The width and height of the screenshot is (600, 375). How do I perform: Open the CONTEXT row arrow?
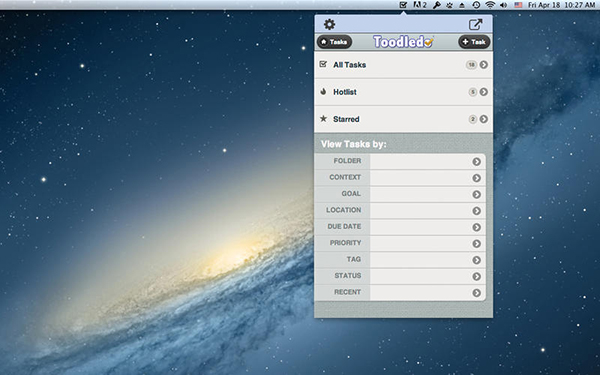476,178
